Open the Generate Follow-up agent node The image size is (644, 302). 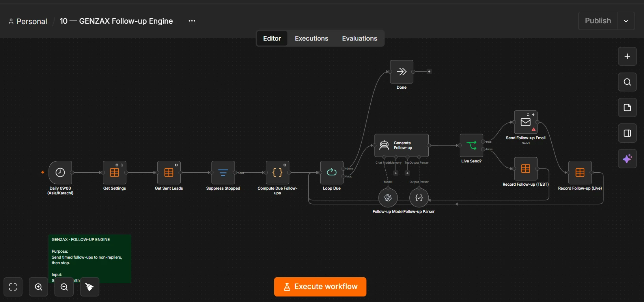(x=401, y=145)
